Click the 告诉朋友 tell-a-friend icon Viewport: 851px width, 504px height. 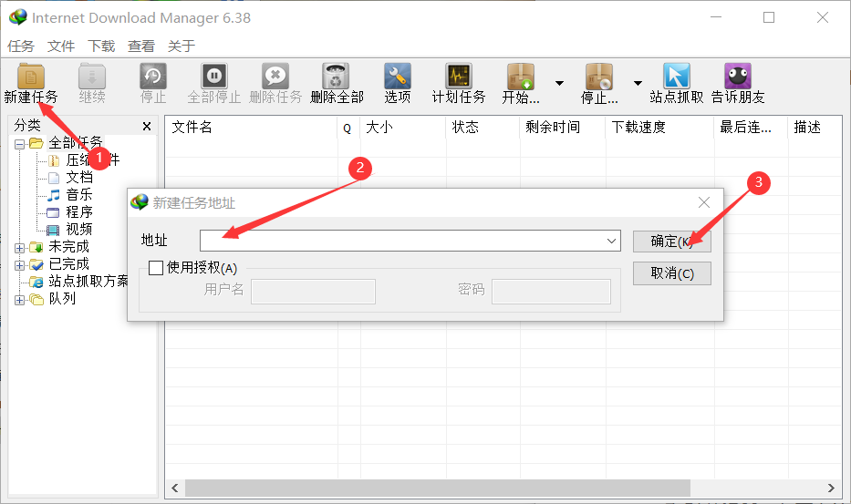click(x=738, y=76)
